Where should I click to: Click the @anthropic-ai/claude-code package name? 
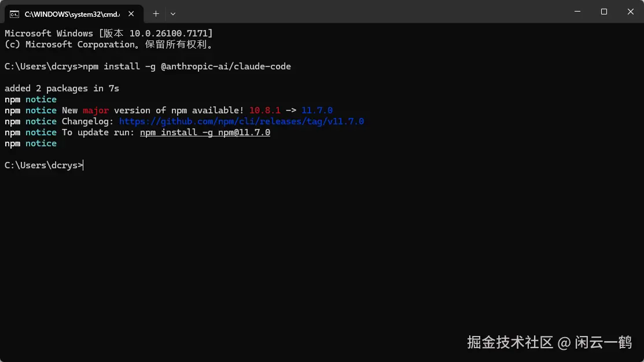(226, 67)
